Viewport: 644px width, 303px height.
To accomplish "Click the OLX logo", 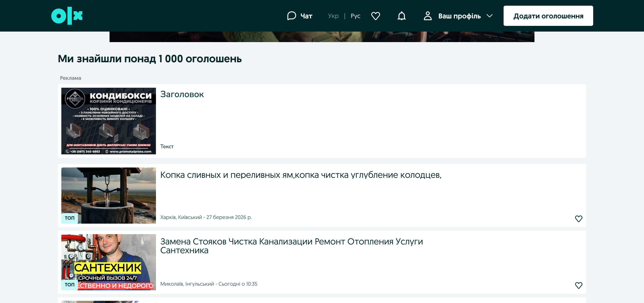I will coord(67,16).
